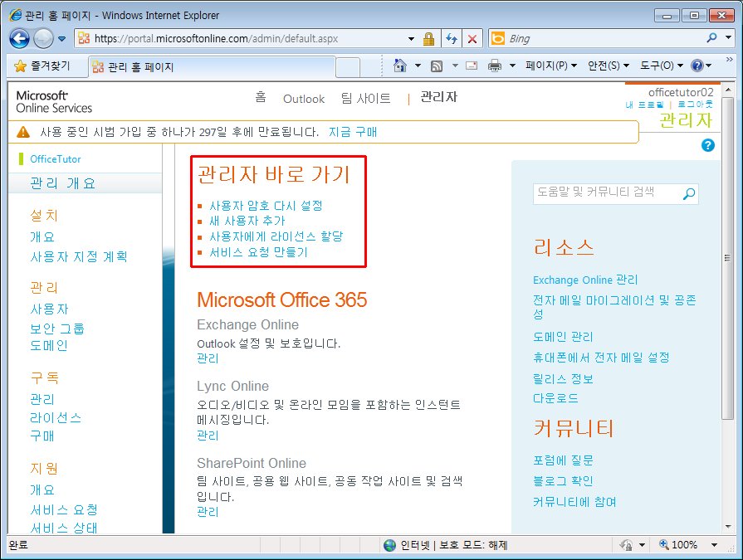The image size is (743, 560).
Task: Open 도메인 in the left sidebar
Action: [x=49, y=346]
